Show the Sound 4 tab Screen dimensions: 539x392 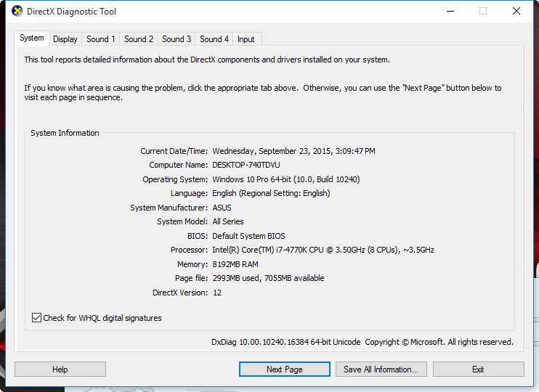(214, 39)
